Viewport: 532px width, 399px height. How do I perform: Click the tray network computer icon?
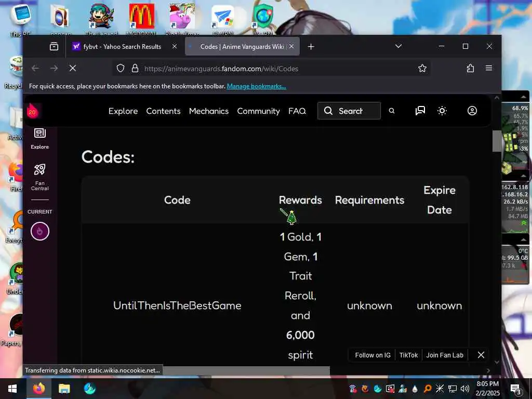pyautogui.click(x=453, y=389)
